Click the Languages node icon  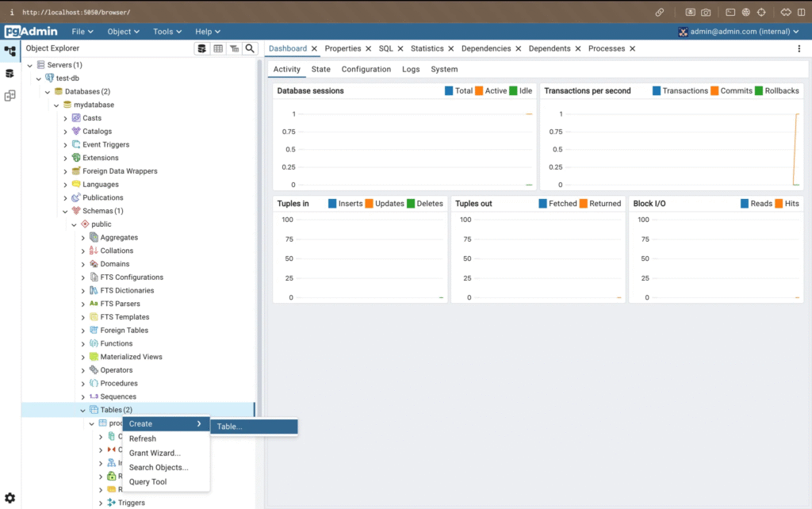[x=76, y=184]
